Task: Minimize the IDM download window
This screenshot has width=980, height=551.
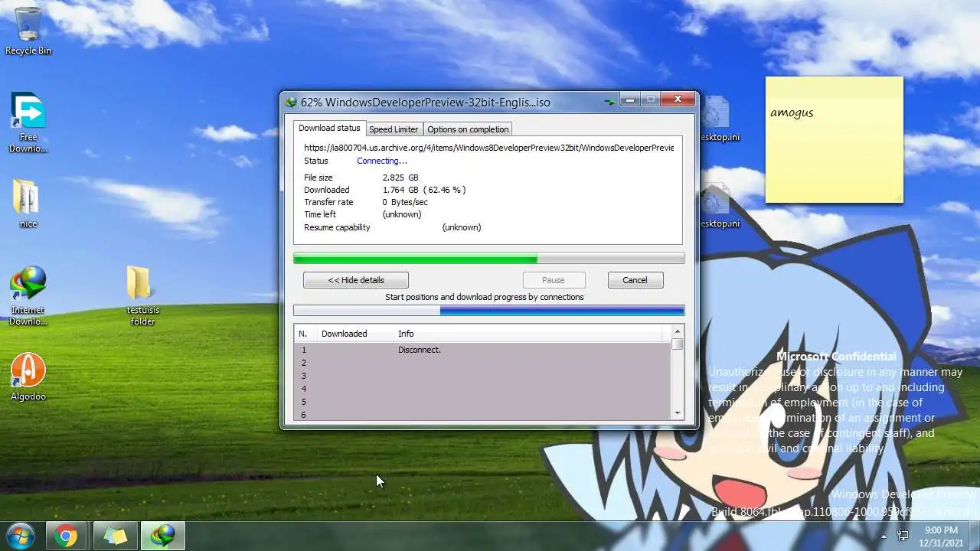Action: (629, 99)
